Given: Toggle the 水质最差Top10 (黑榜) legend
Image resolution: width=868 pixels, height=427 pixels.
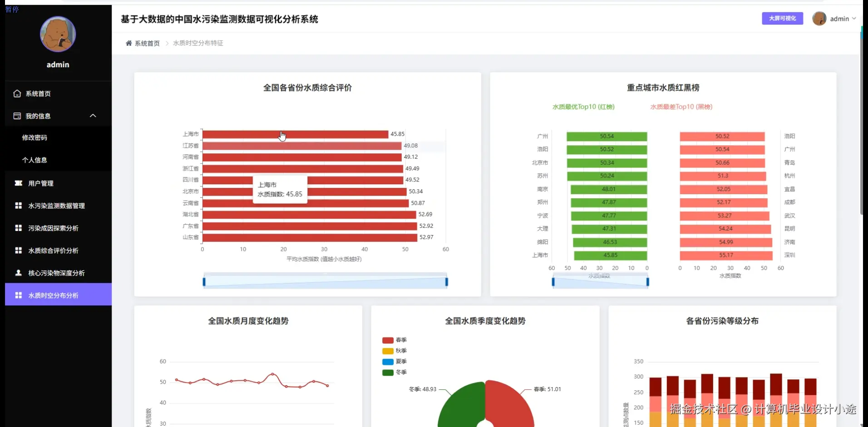Looking at the screenshot, I should pos(681,107).
